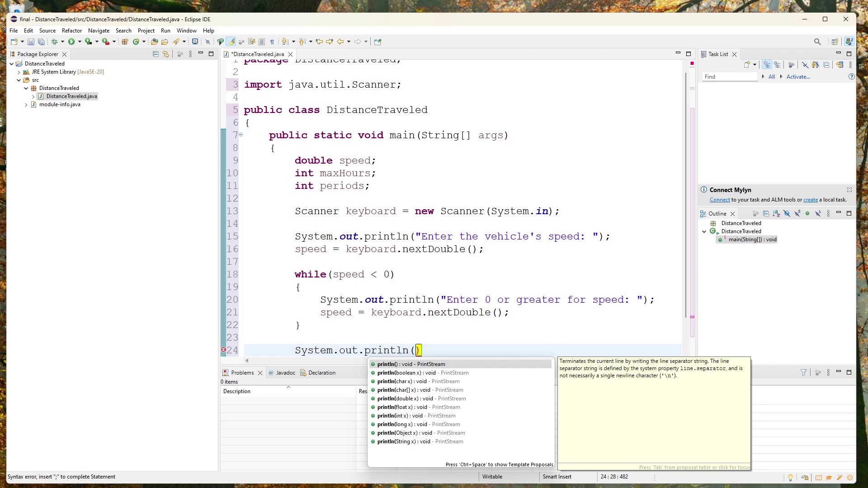Viewport: 868px width, 488px height.
Task: Click the Connect link in Mylyn panel
Action: coord(719,200)
